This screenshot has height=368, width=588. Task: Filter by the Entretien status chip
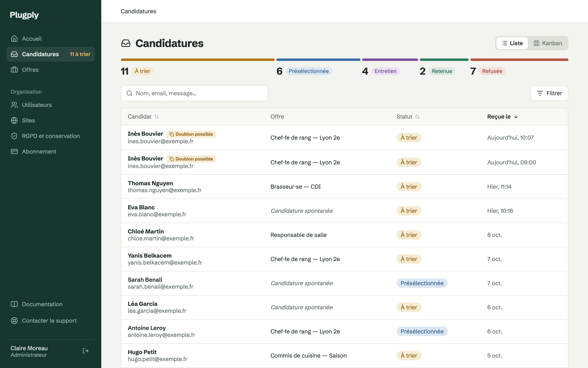click(x=385, y=71)
